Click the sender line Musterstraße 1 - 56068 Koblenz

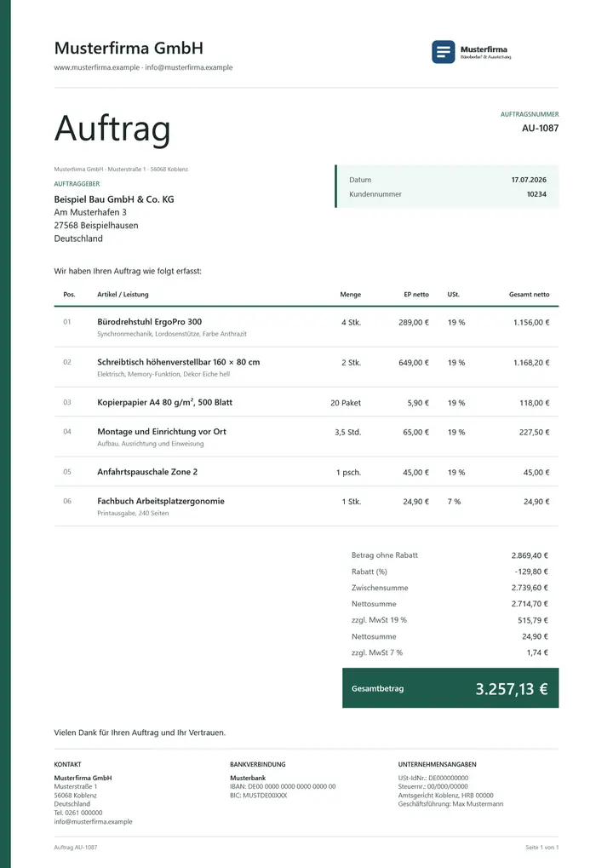[121, 170]
